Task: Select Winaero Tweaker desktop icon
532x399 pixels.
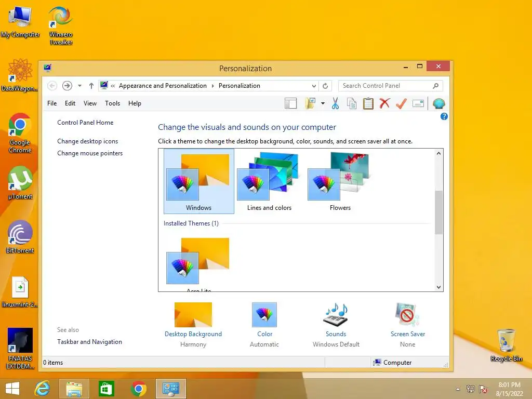Action: (x=60, y=26)
